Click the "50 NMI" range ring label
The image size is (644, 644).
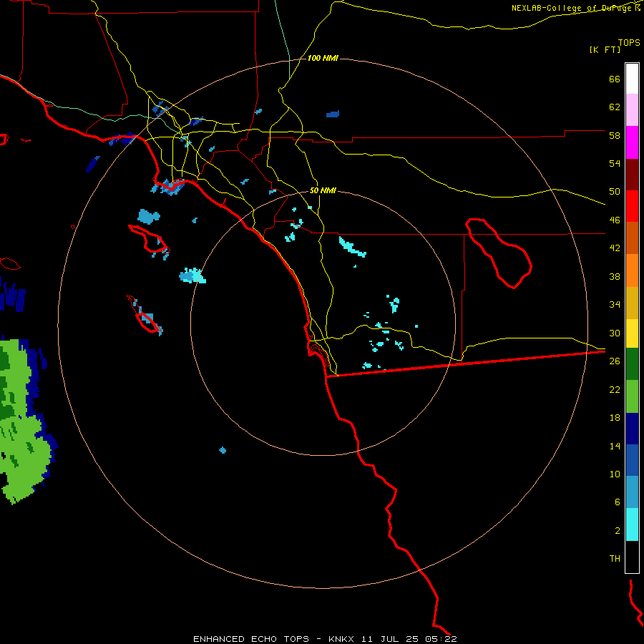pyautogui.click(x=323, y=190)
